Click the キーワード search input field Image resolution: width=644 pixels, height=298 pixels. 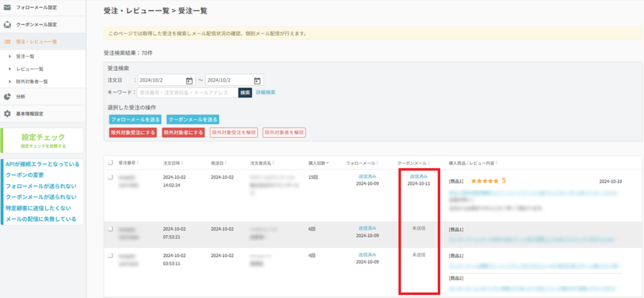pos(187,92)
